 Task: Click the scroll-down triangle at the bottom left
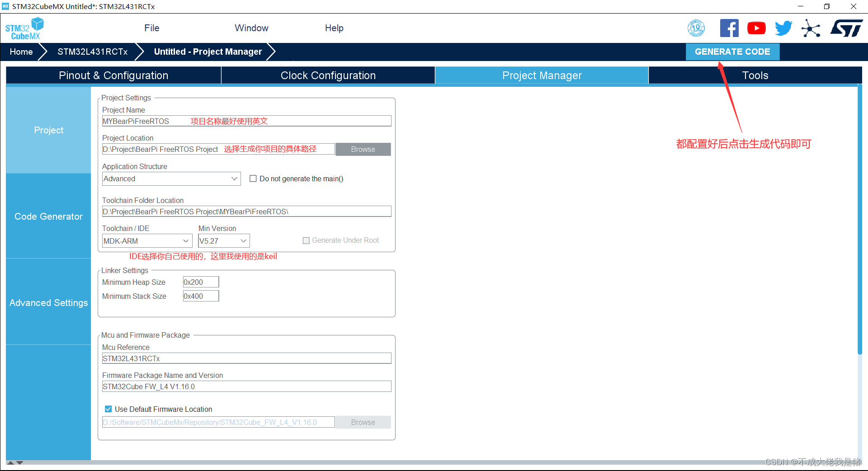click(x=20, y=463)
